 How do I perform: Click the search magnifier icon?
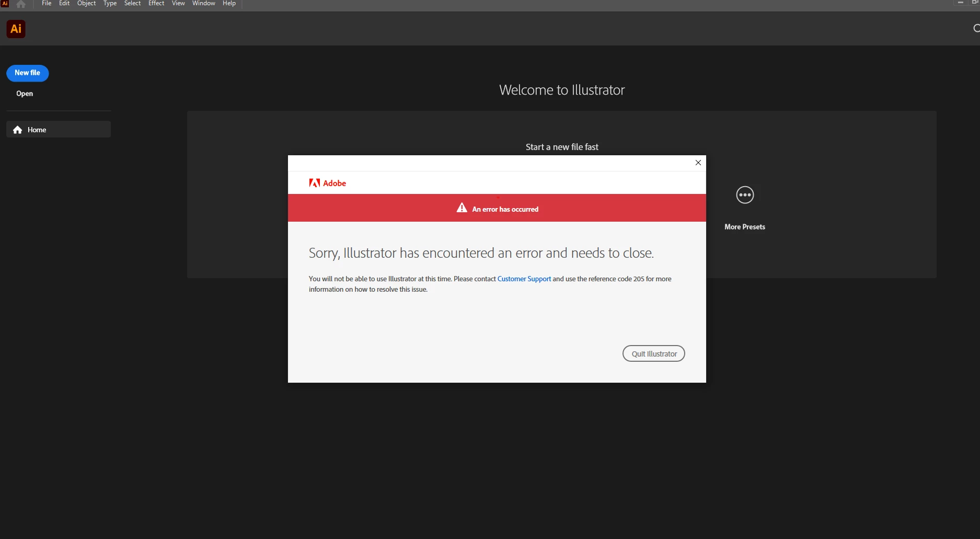(x=976, y=28)
